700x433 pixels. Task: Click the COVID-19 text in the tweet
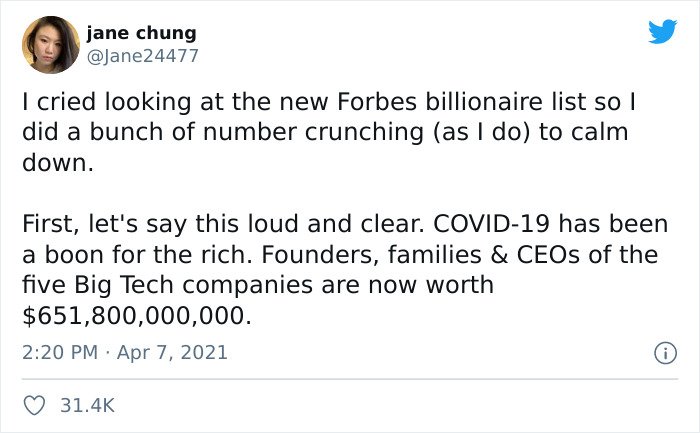(x=491, y=223)
